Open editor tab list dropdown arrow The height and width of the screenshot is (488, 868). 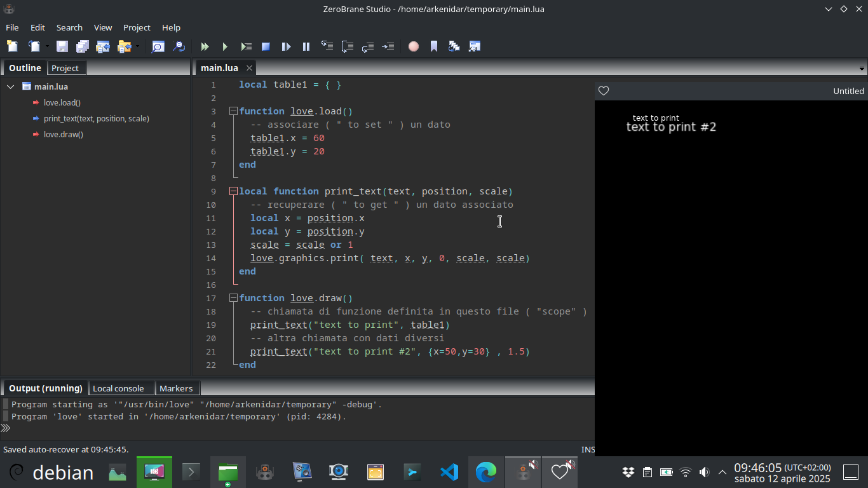(862, 68)
